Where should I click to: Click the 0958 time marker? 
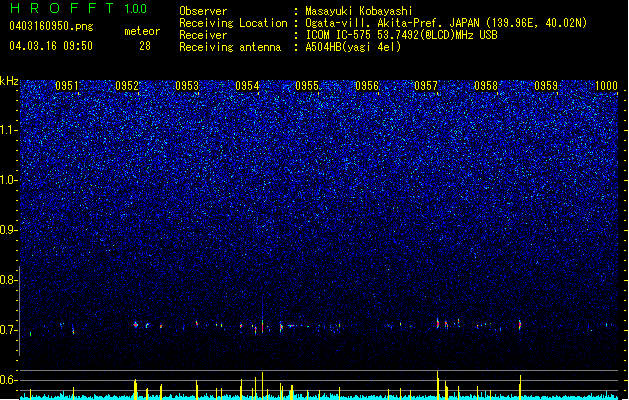486,86
